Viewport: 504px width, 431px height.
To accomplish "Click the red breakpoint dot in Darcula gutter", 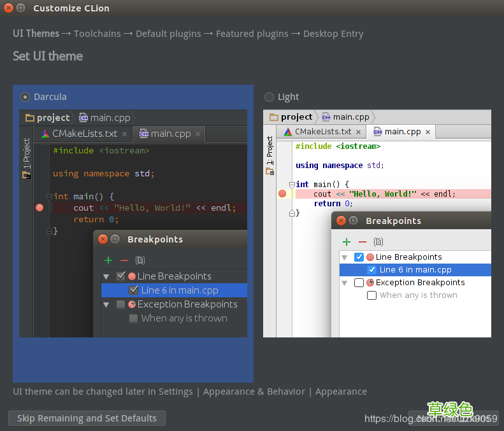I will (x=40, y=208).
